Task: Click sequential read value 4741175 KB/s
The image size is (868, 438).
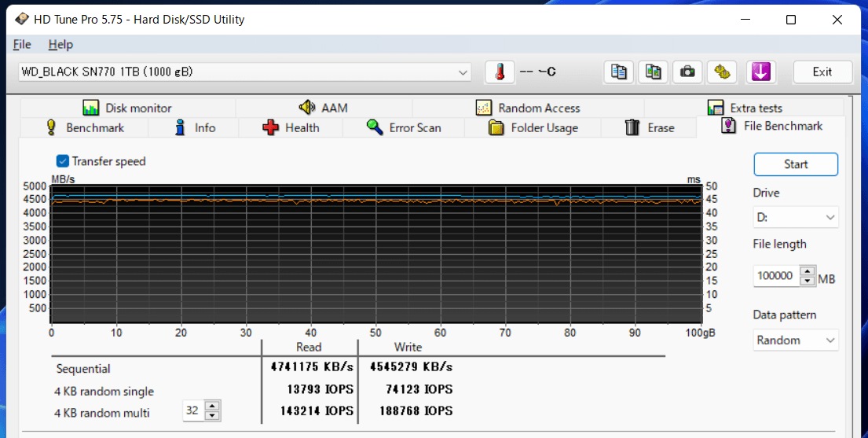Action: [x=312, y=367]
